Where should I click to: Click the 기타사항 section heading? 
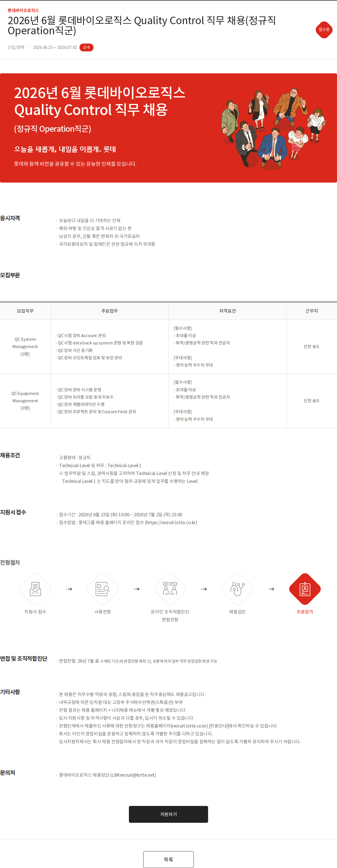pos(10,692)
